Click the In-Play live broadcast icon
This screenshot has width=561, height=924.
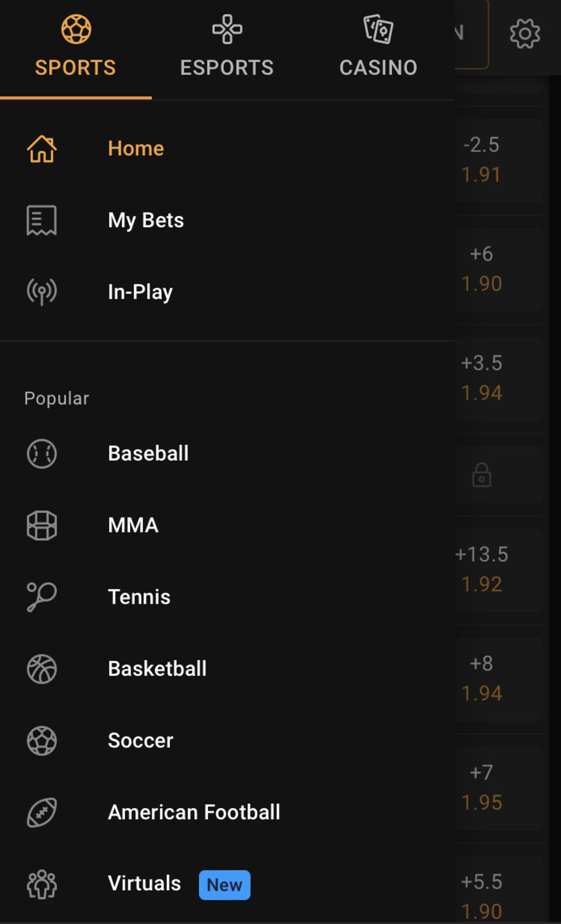pos(42,292)
